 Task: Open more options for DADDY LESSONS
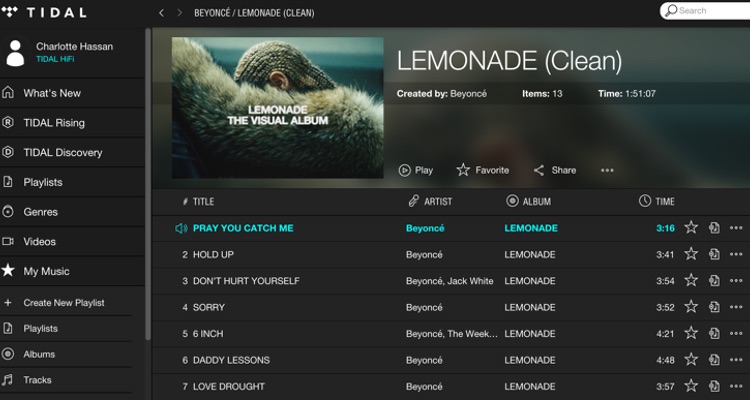[736, 360]
